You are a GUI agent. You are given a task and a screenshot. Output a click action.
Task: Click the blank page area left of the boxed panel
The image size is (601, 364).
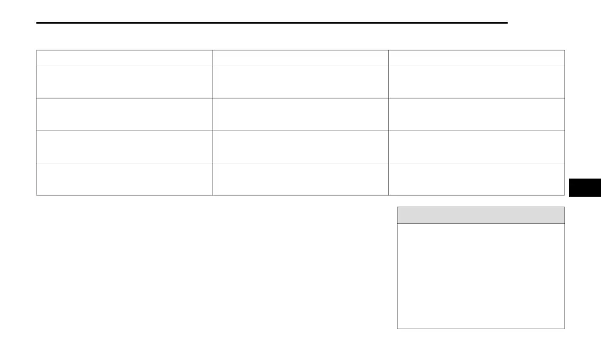212,268
